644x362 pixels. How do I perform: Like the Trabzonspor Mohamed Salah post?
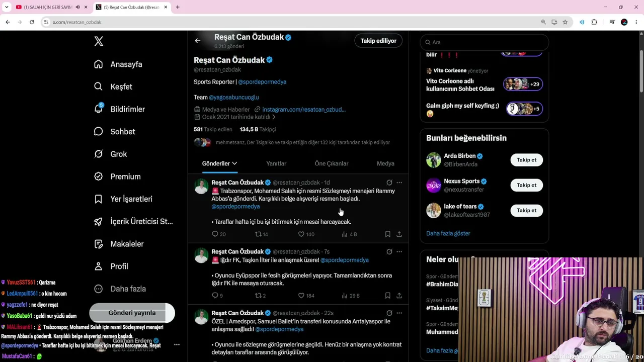[301, 234]
